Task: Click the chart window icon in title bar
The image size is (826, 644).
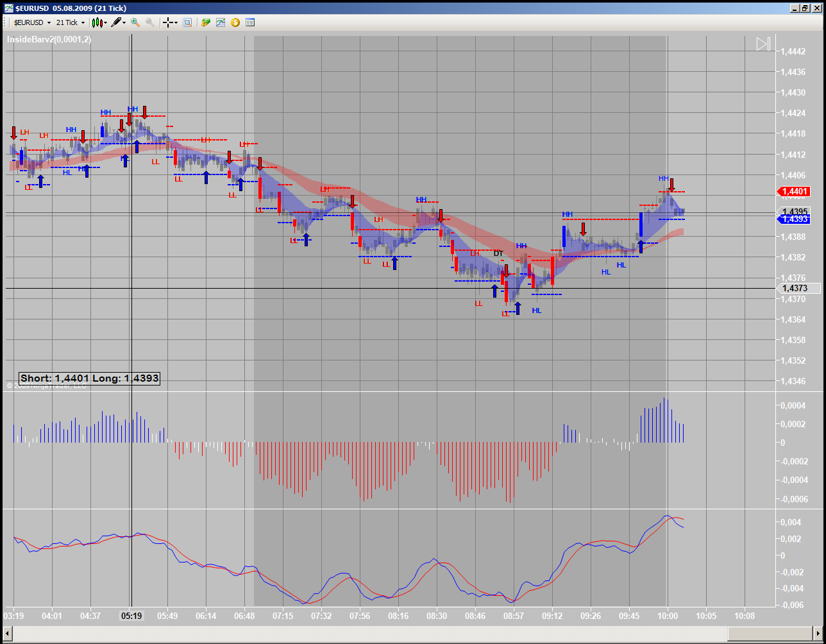Action: pos(8,8)
